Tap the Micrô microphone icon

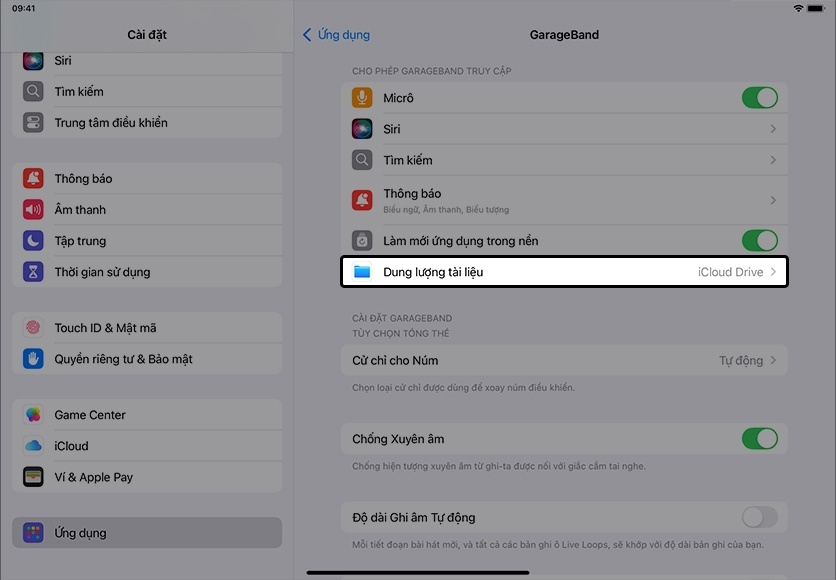click(x=362, y=98)
